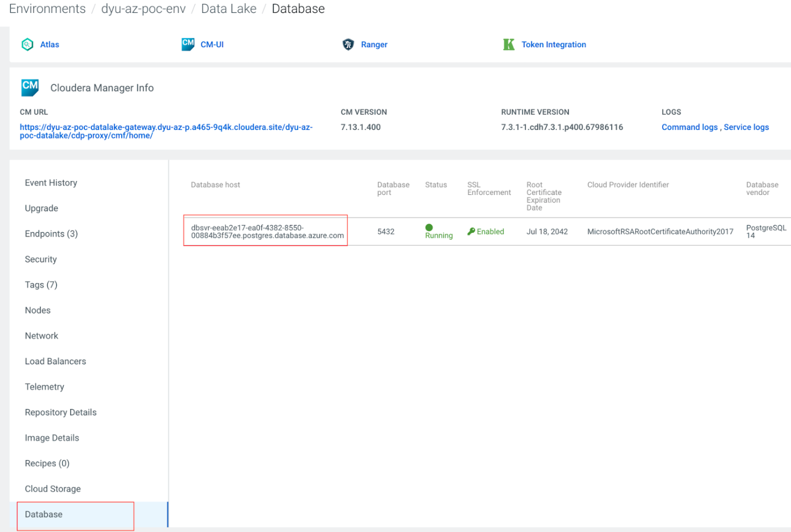Open the Token Integration link
The image size is (791, 532).
[x=553, y=44]
